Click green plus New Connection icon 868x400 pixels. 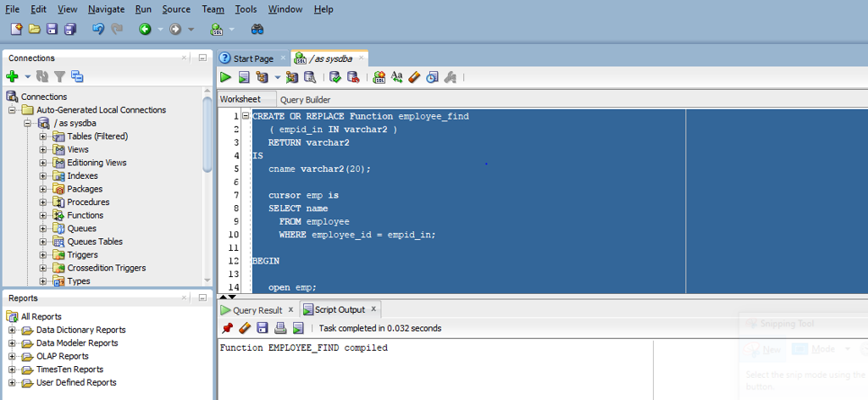[x=12, y=76]
